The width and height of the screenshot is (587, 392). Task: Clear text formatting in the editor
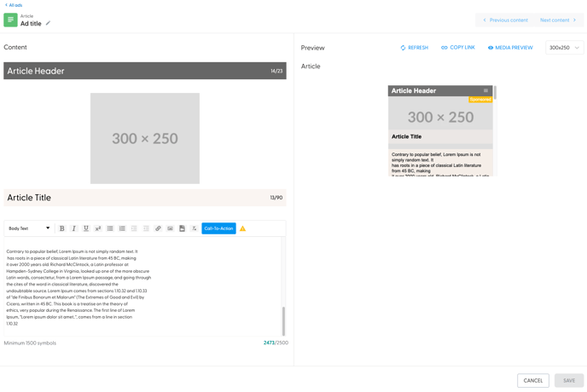194,228
